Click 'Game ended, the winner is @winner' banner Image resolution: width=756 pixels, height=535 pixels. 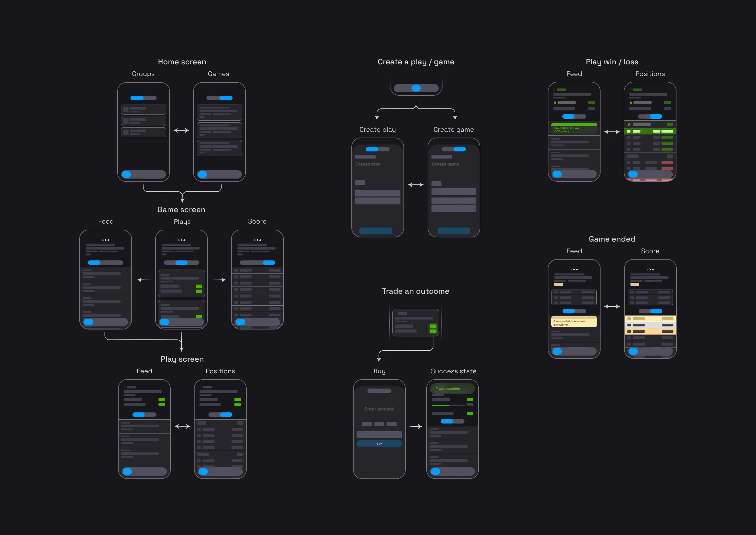tap(574, 322)
